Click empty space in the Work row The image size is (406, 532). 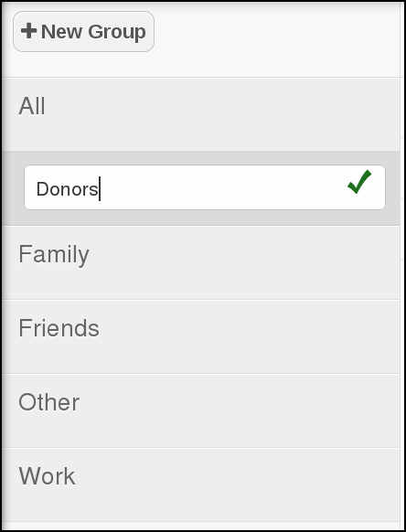click(x=238, y=484)
